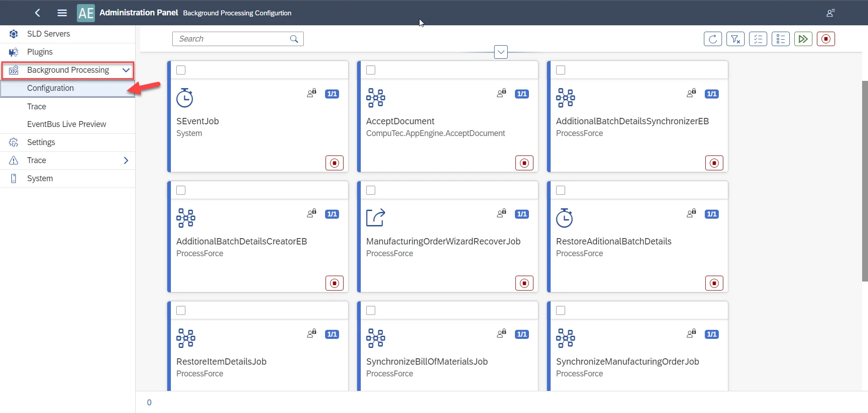
Task: Expand the Trace section arrow in the sidebar
Action: 126,160
